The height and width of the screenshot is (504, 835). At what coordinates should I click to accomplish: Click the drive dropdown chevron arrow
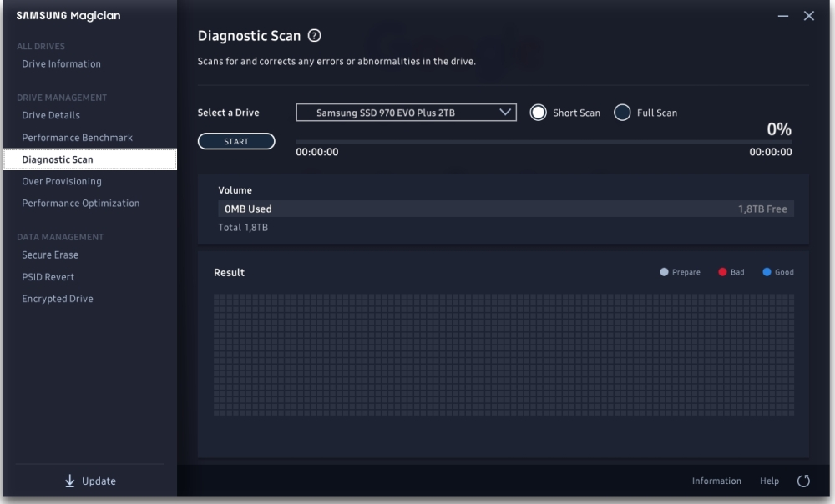pyautogui.click(x=504, y=113)
